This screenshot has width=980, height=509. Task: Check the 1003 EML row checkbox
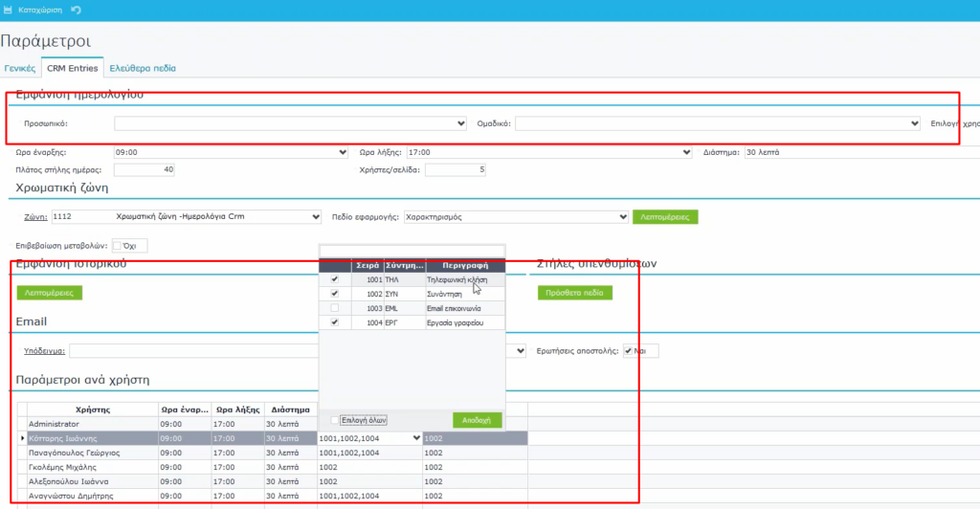coord(334,308)
